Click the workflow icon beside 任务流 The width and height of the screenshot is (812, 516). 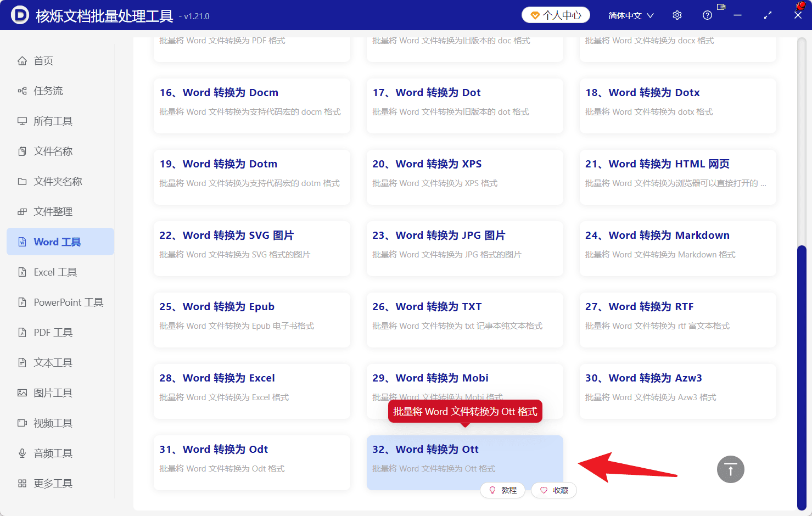[22, 91]
